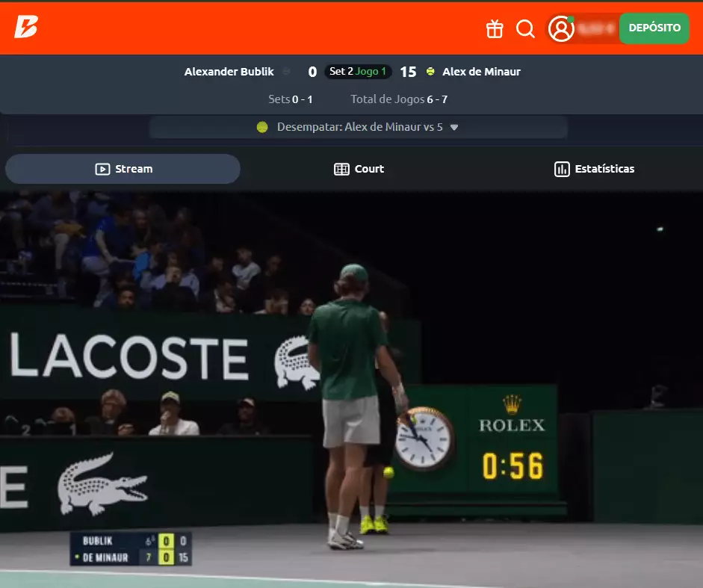The image size is (703, 588).
Task: Click the court grid icon
Action: click(341, 169)
